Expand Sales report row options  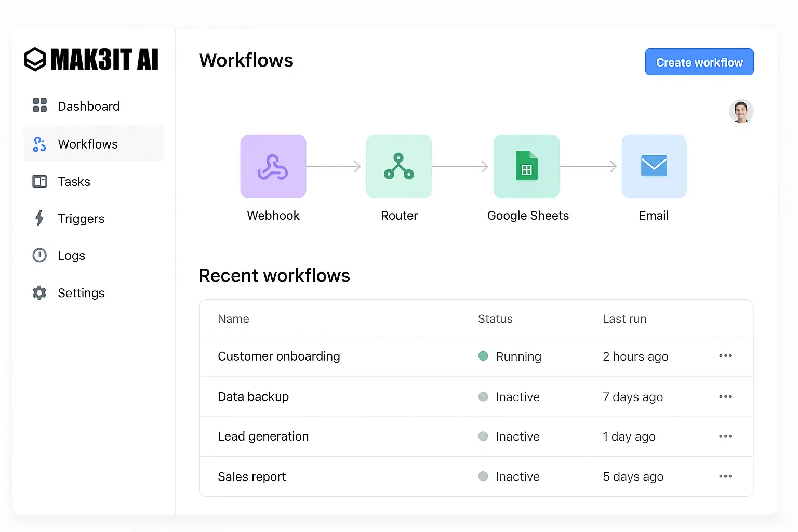[x=725, y=476]
